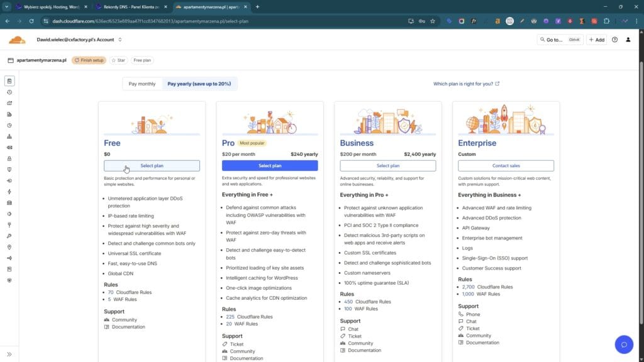Click the Free plan badge

point(142,60)
